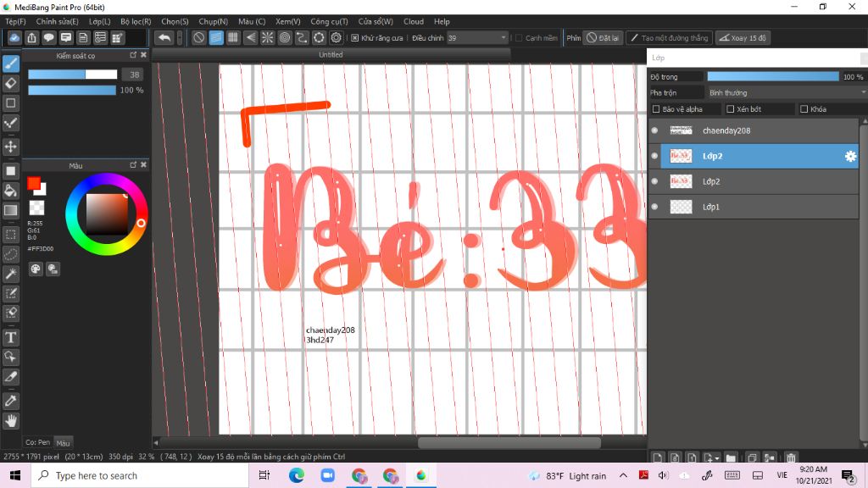Open the color palette icon under hex code
The height and width of the screenshot is (488, 868).
tap(36, 269)
